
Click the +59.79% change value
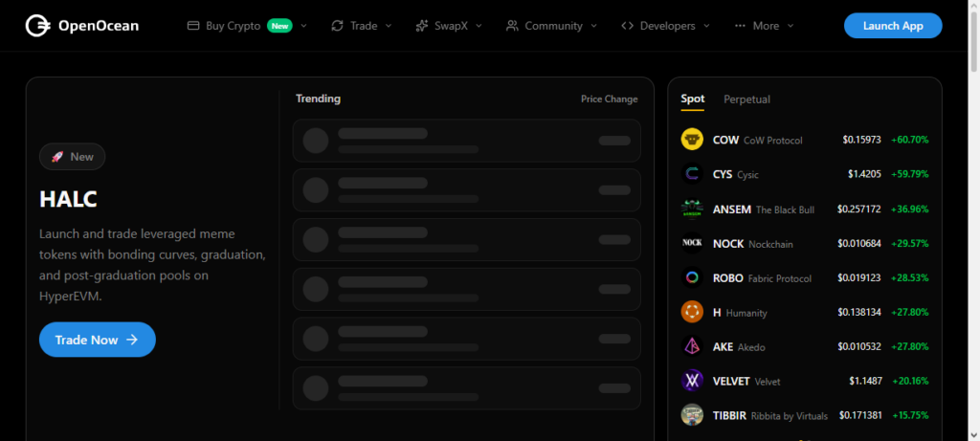(x=910, y=174)
